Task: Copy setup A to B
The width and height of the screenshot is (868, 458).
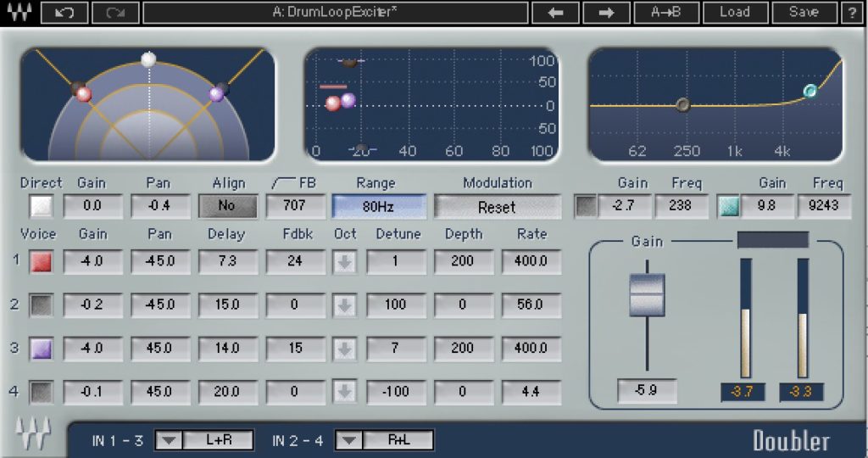Action: 666,12
